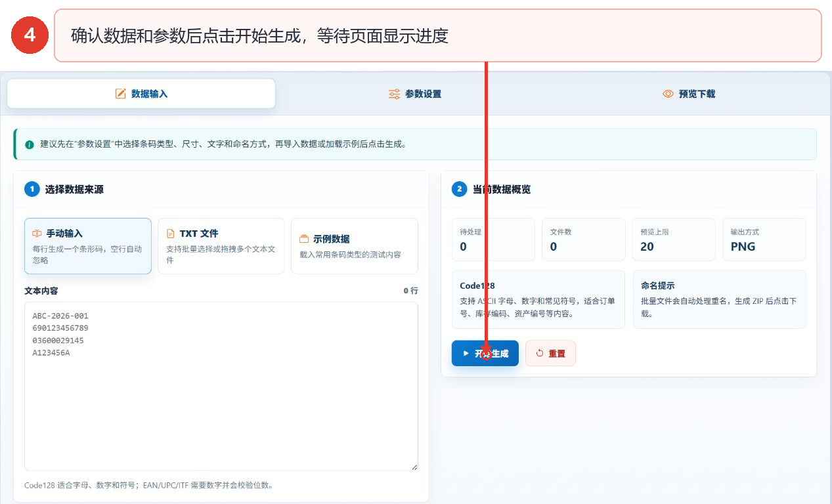Select the TXT 文件 data source card
Image resolution: width=832 pixels, height=504 pixels.
point(221,246)
